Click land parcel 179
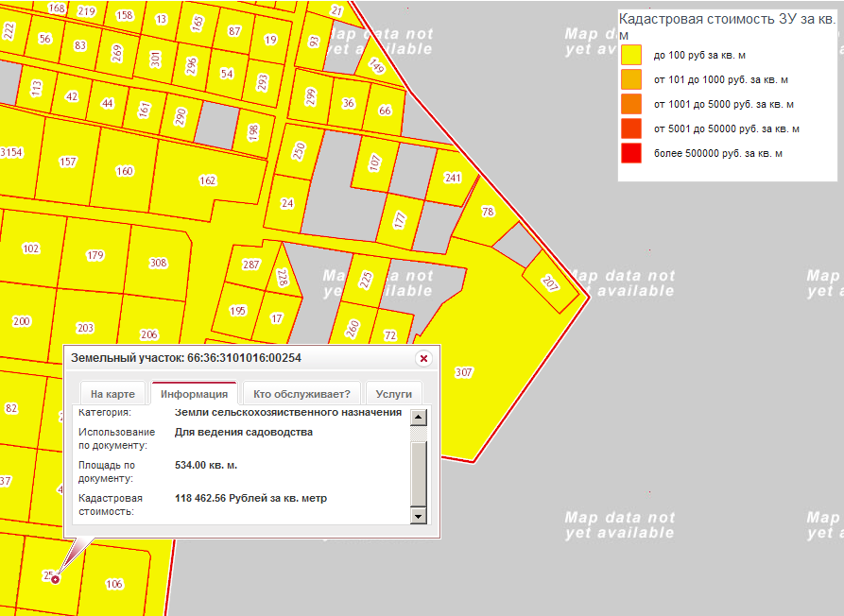Screen dimensions: 844x616 pyautogui.click(x=95, y=256)
